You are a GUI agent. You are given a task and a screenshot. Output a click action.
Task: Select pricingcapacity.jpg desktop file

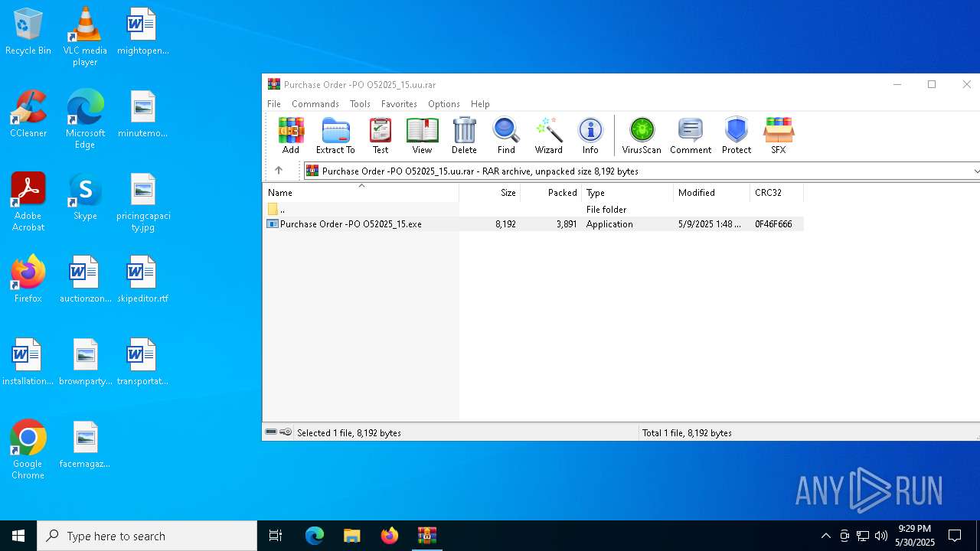tap(143, 202)
